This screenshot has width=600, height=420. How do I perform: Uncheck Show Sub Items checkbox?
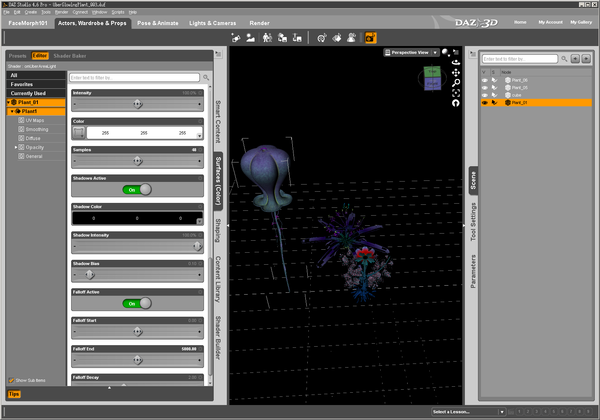click(11, 380)
